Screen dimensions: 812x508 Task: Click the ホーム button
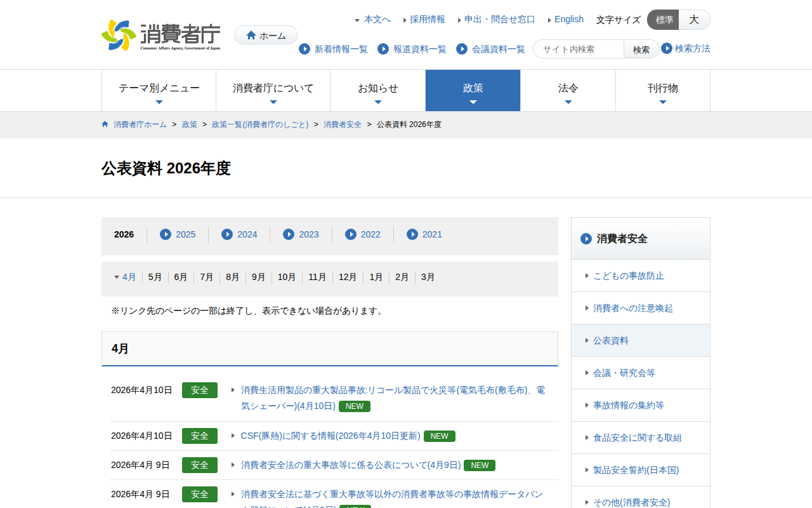(266, 36)
